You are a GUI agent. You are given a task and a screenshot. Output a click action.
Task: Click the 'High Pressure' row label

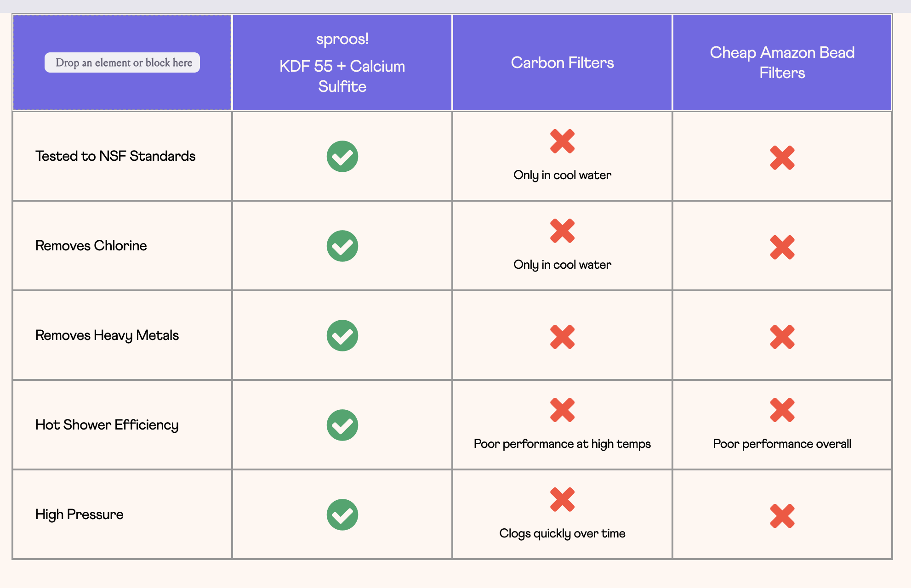[80, 514]
